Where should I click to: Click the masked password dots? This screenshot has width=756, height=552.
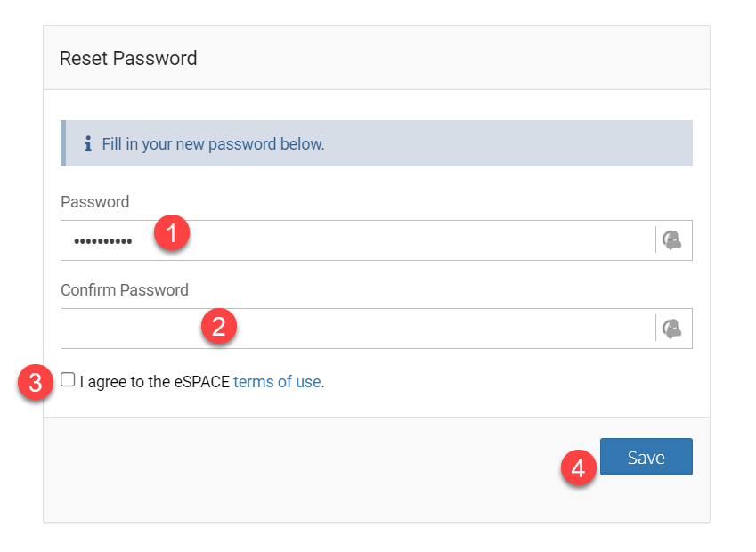102,241
